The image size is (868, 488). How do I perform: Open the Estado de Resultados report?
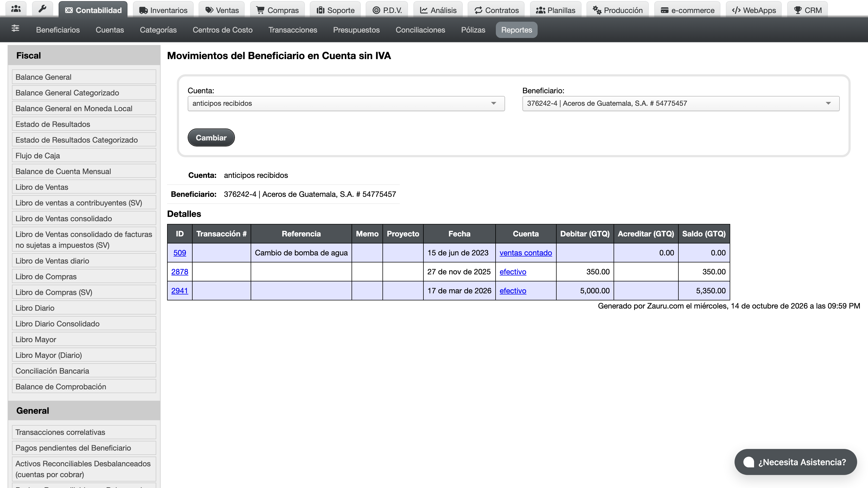click(84, 124)
